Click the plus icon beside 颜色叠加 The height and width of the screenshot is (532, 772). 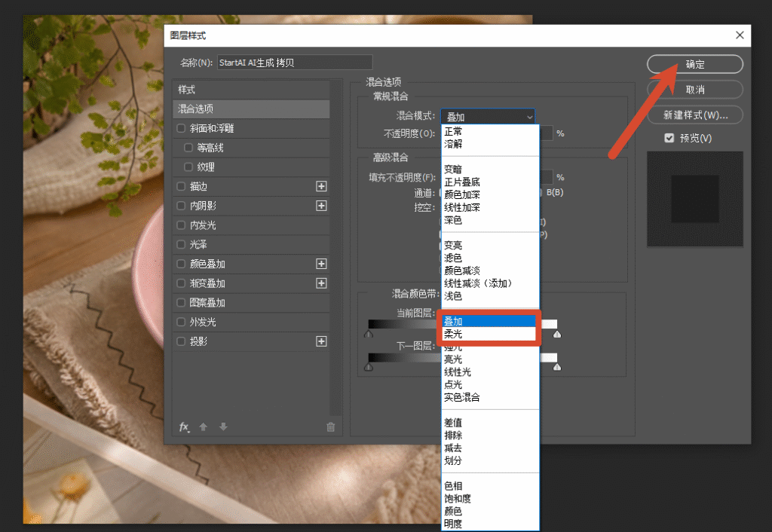coord(321,264)
